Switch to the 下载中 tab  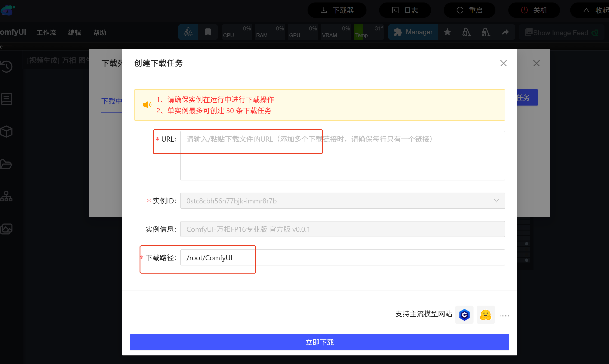(112, 101)
